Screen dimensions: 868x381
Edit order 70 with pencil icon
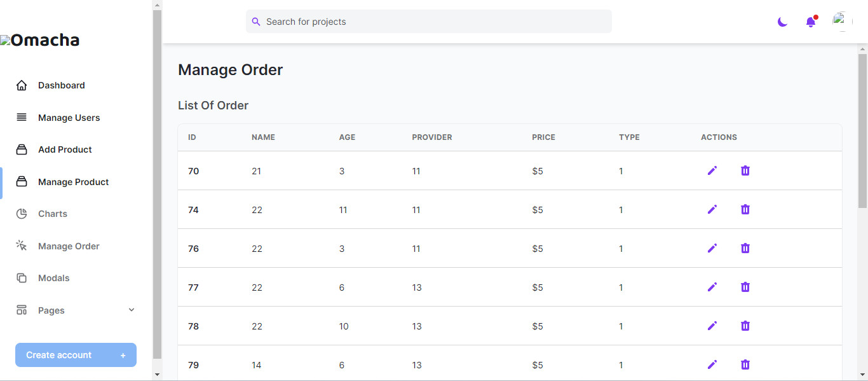click(x=712, y=170)
